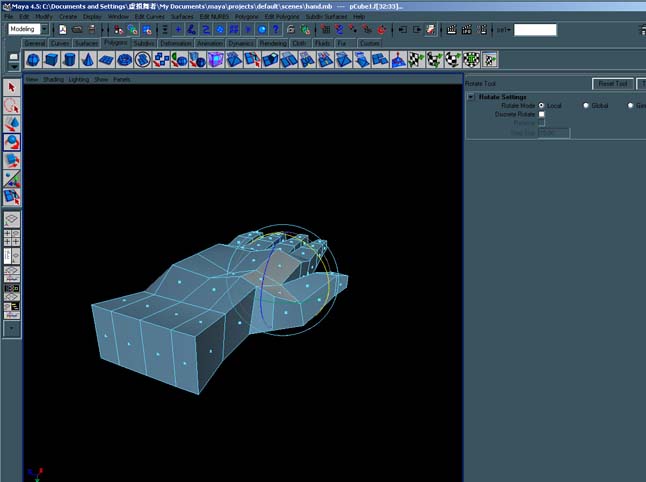Open the viewport Shading menu
Viewport: 646px width, 482px height.
coord(53,79)
